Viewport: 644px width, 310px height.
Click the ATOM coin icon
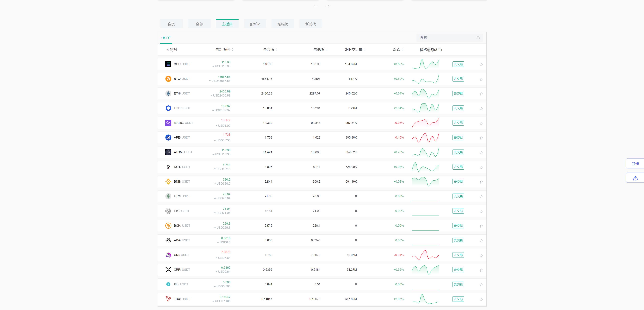(168, 152)
